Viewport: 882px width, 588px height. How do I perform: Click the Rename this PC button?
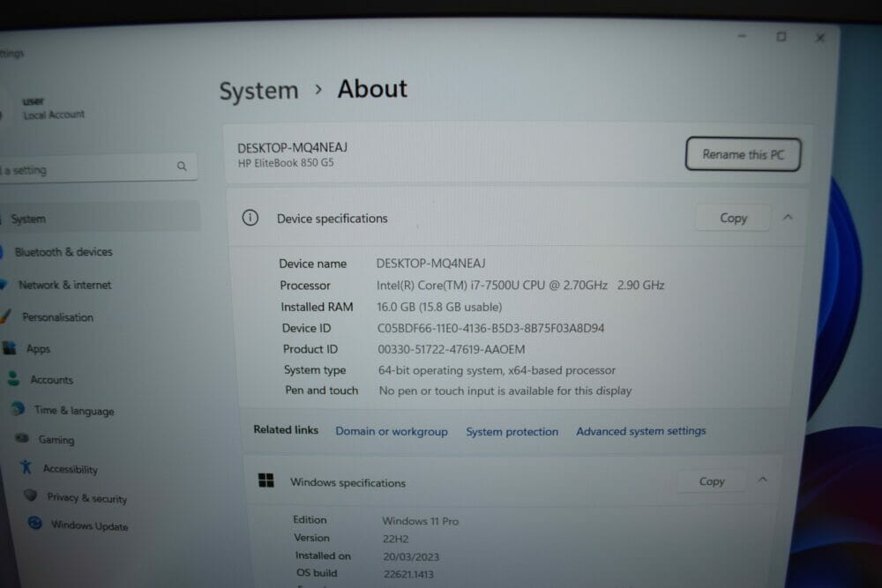743,154
